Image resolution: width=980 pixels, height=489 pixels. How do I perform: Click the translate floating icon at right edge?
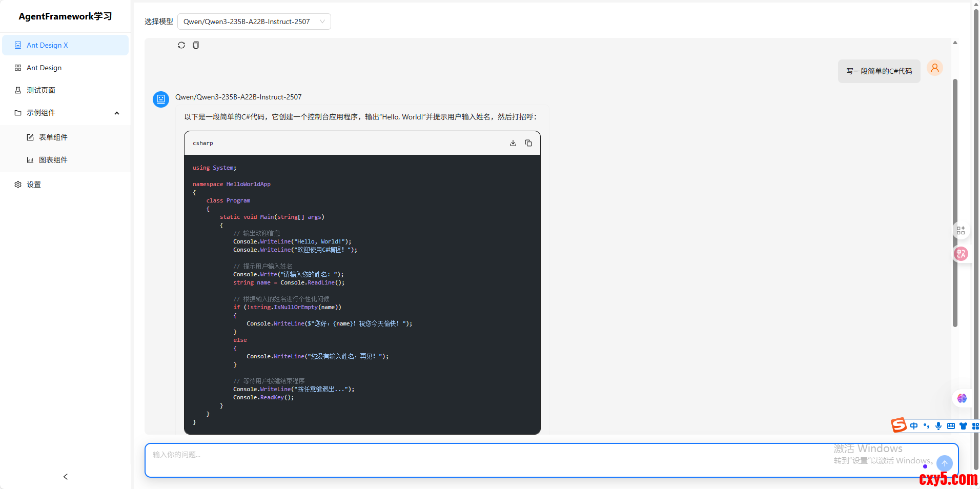pos(961,254)
